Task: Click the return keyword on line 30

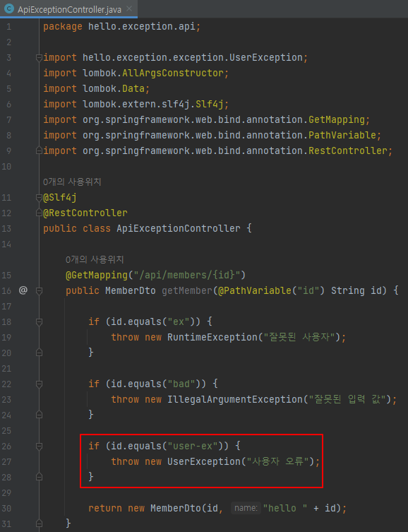Action: [105, 508]
